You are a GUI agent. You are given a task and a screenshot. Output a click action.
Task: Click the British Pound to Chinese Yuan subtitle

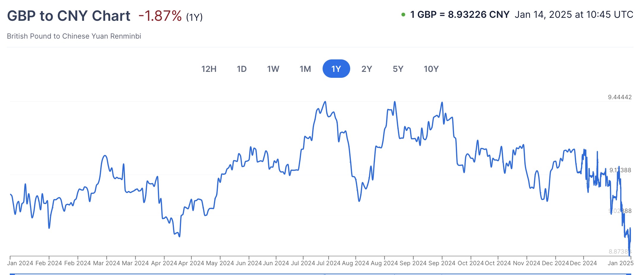click(x=74, y=36)
